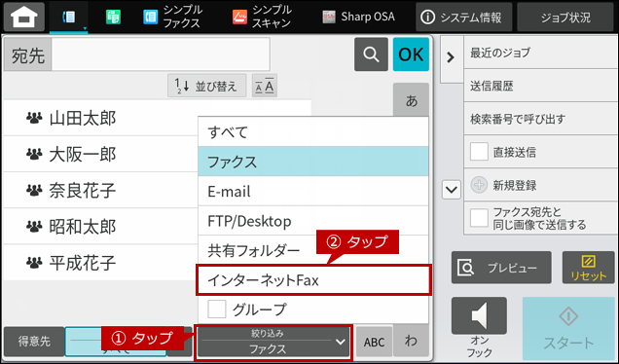Choose 共有フォルダー in filter list
Screen dimensions: 619x364
click(313, 250)
